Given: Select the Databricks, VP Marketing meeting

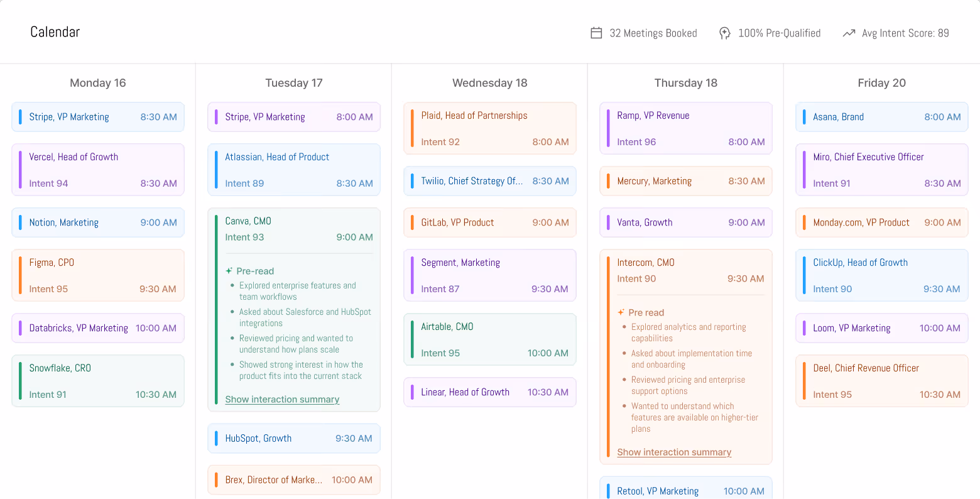Looking at the screenshot, I should (x=98, y=328).
